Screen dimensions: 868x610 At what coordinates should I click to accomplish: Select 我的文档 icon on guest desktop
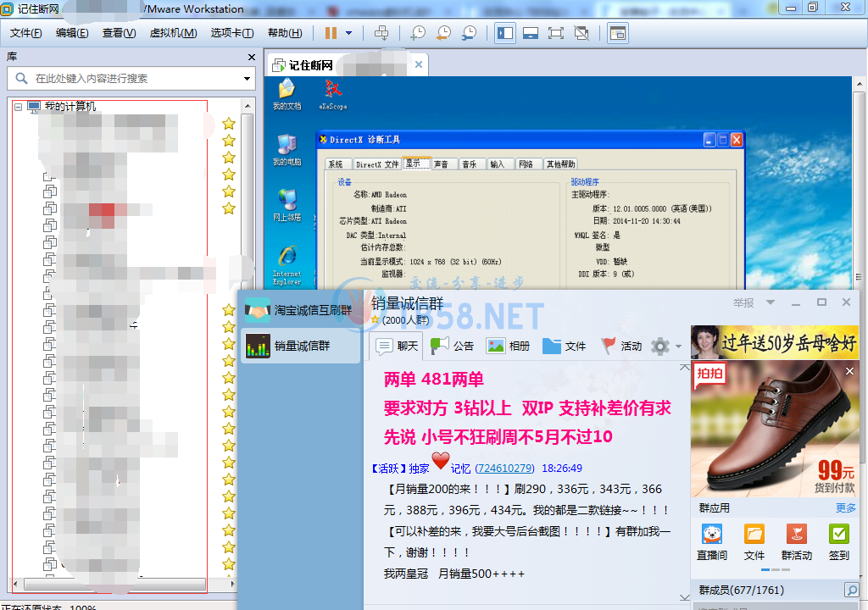[x=287, y=95]
